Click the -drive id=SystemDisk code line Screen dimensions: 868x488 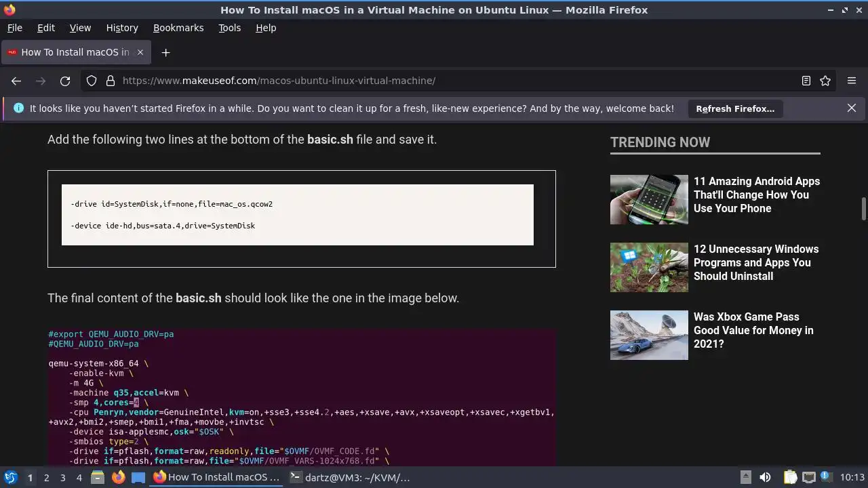click(172, 204)
